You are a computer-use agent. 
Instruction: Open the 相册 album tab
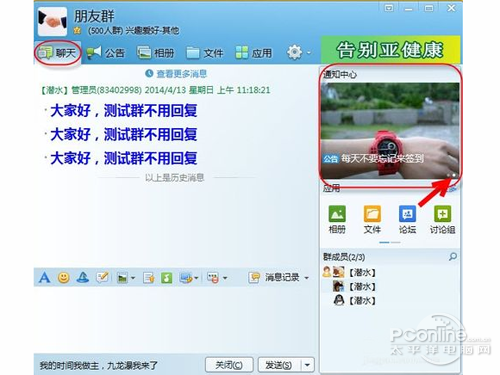[156, 53]
